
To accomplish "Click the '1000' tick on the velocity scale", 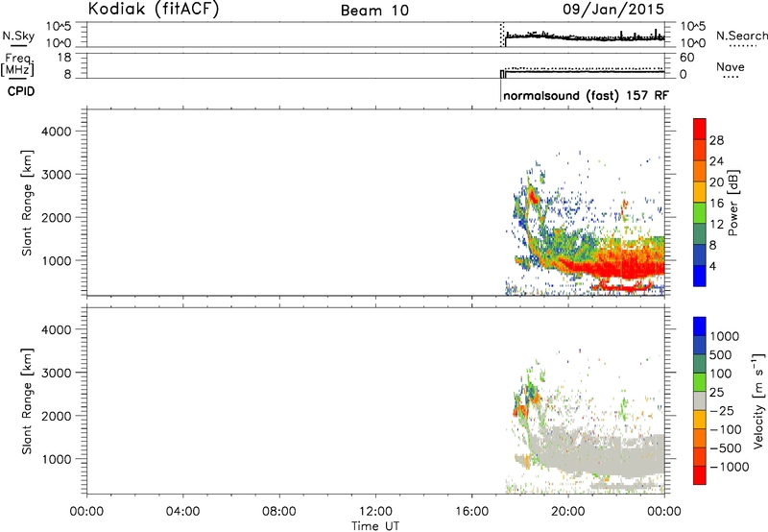I will pos(725,336).
